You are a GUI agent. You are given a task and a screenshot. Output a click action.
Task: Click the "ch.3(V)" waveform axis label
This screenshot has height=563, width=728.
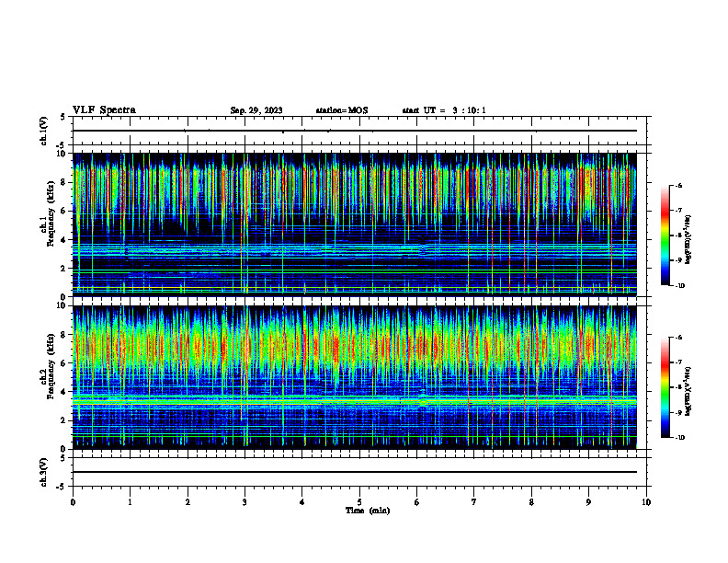pos(44,472)
